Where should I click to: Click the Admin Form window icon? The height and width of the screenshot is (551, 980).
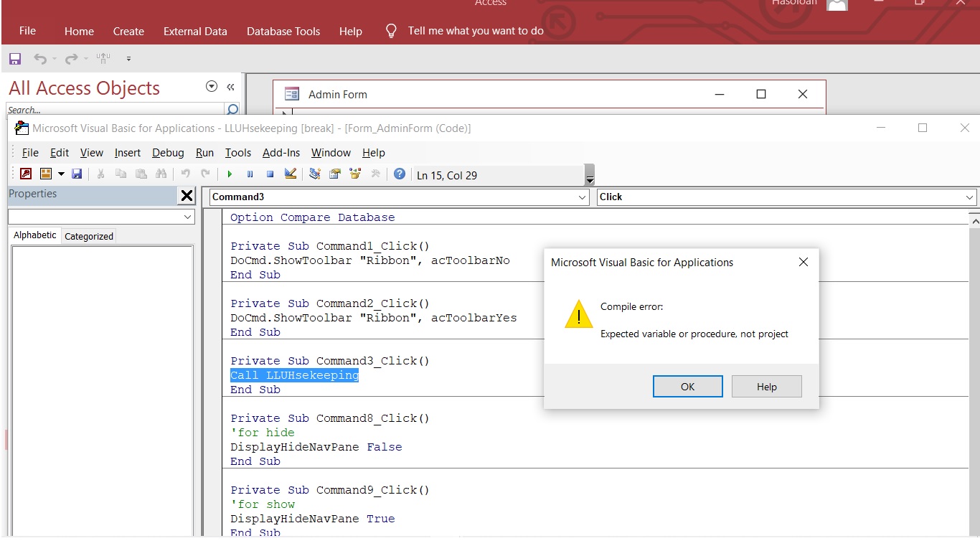(x=292, y=94)
